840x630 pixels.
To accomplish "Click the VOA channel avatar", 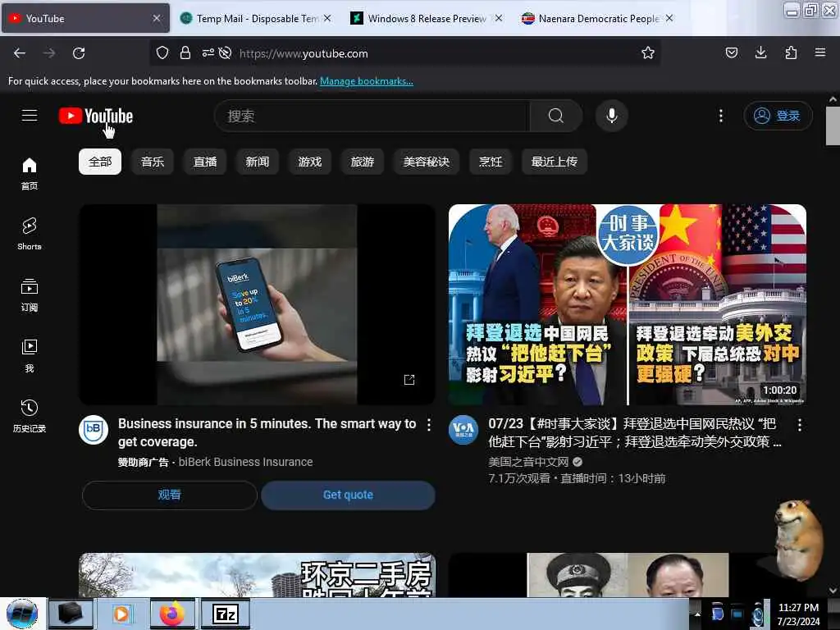I will 463,430.
